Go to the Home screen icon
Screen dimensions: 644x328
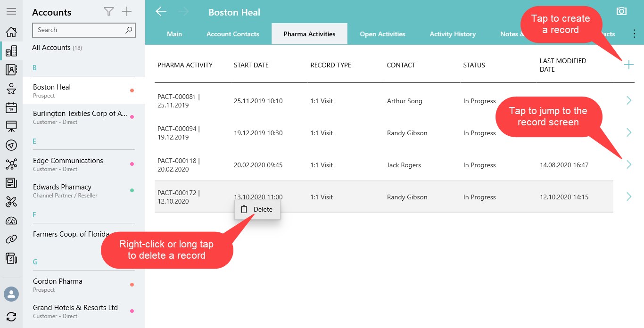point(11,32)
